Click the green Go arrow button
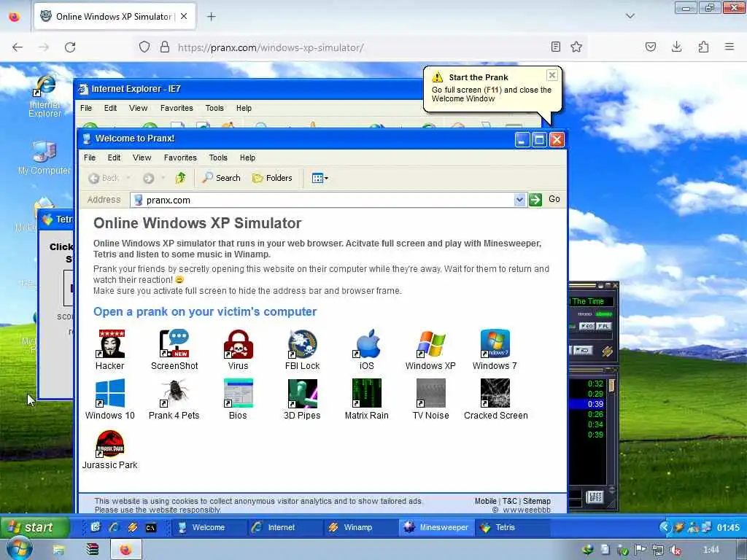747x560 pixels. [x=535, y=200]
